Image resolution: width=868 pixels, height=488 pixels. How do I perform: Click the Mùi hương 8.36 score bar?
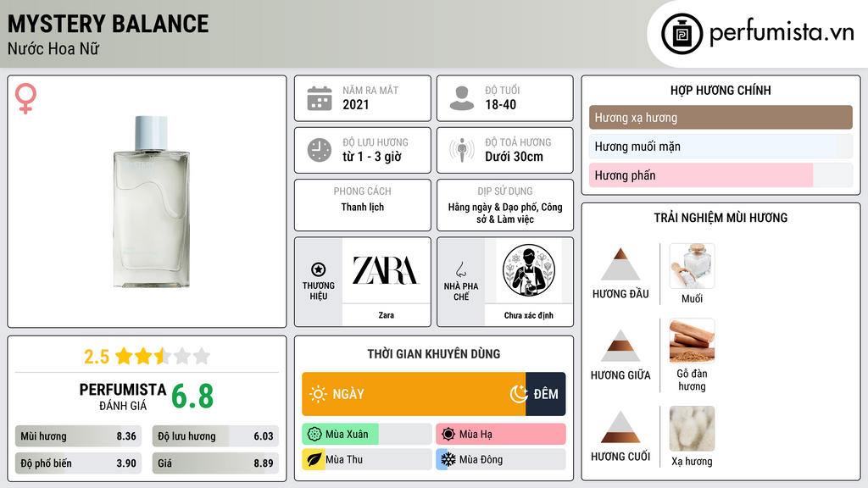(x=79, y=436)
